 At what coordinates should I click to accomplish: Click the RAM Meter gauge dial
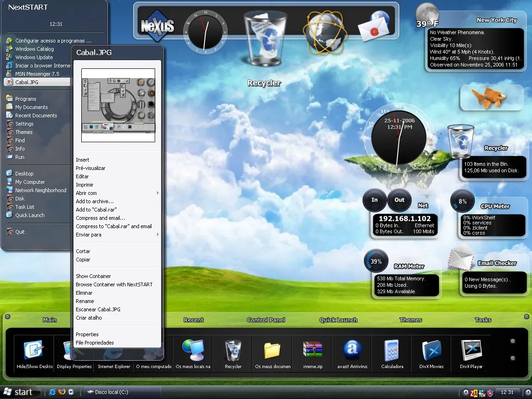pyautogui.click(x=376, y=260)
